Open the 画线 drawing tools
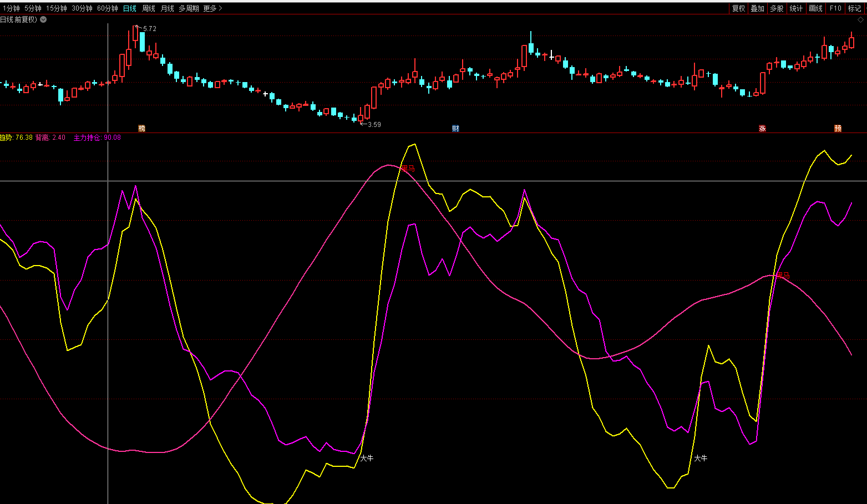This screenshot has width=867, height=504. 815,8
